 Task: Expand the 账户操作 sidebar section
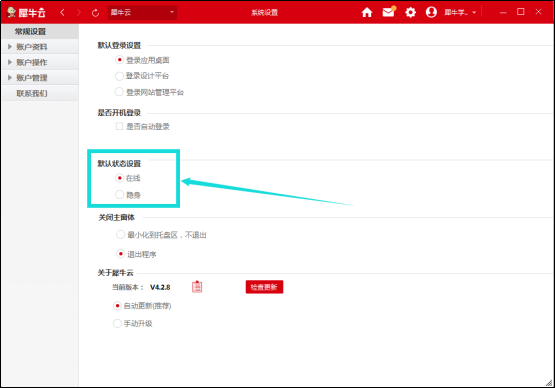40,62
